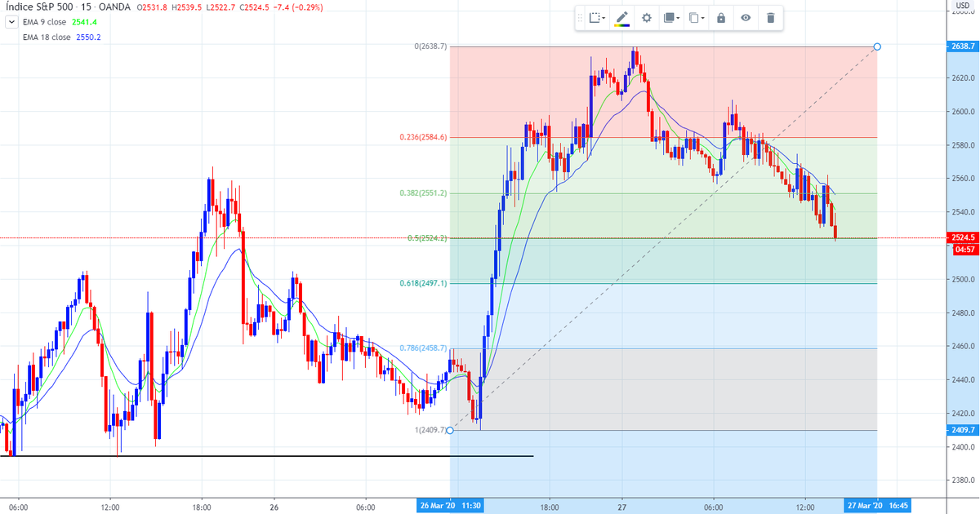Click the 0.618(2497.1) Fib level label
980x514 pixels.
click(x=423, y=283)
